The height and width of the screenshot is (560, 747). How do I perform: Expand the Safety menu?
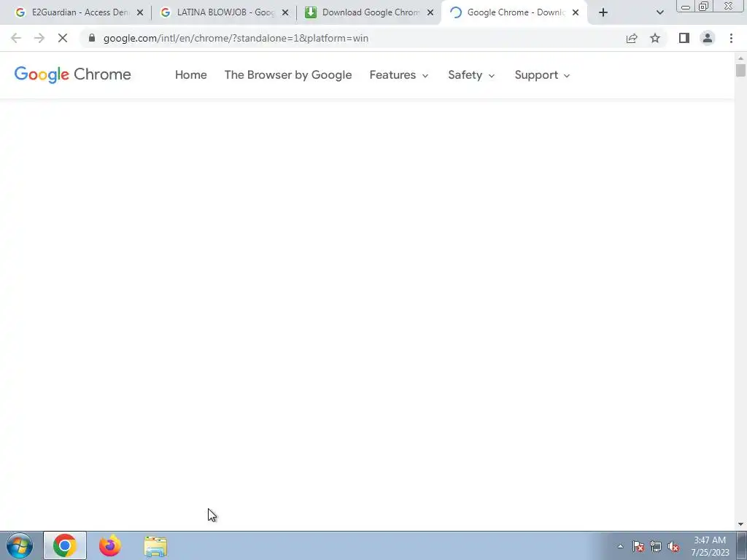tap(471, 75)
